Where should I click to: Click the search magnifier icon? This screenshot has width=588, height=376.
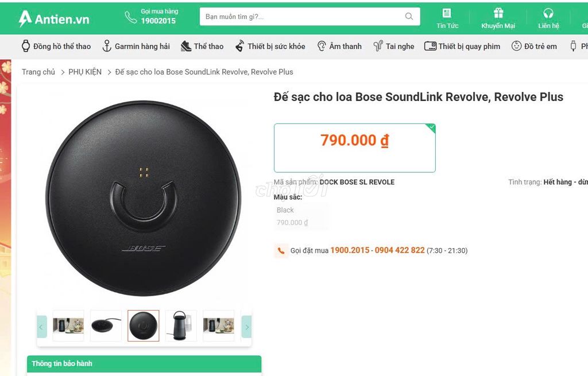409,16
